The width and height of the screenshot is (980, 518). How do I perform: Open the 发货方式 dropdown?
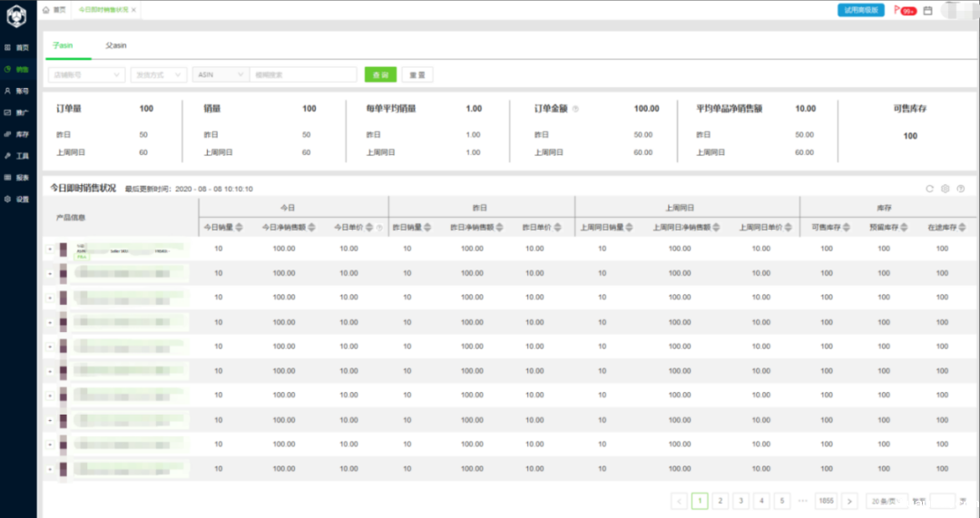point(158,75)
